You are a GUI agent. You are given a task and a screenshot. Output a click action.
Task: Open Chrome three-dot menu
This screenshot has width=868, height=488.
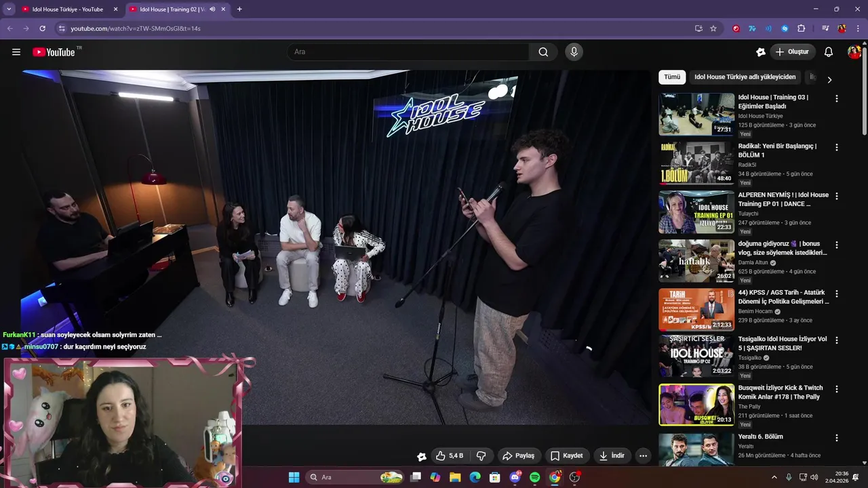pos(858,28)
